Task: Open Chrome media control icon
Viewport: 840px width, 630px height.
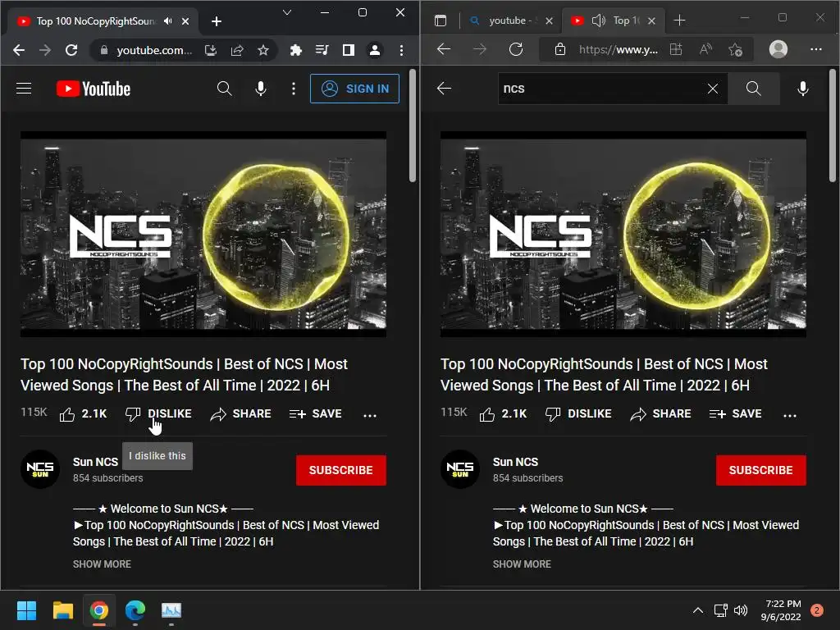Action: click(322, 50)
